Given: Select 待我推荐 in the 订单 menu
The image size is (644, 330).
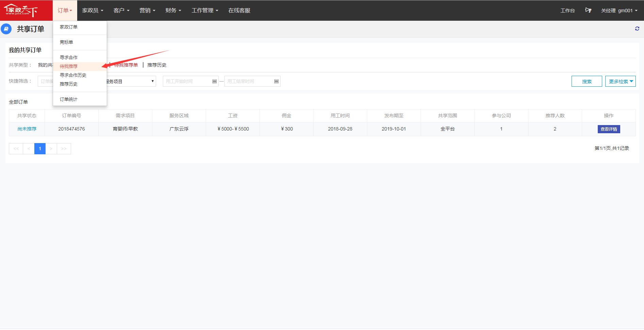Looking at the screenshot, I should [x=80, y=66].
